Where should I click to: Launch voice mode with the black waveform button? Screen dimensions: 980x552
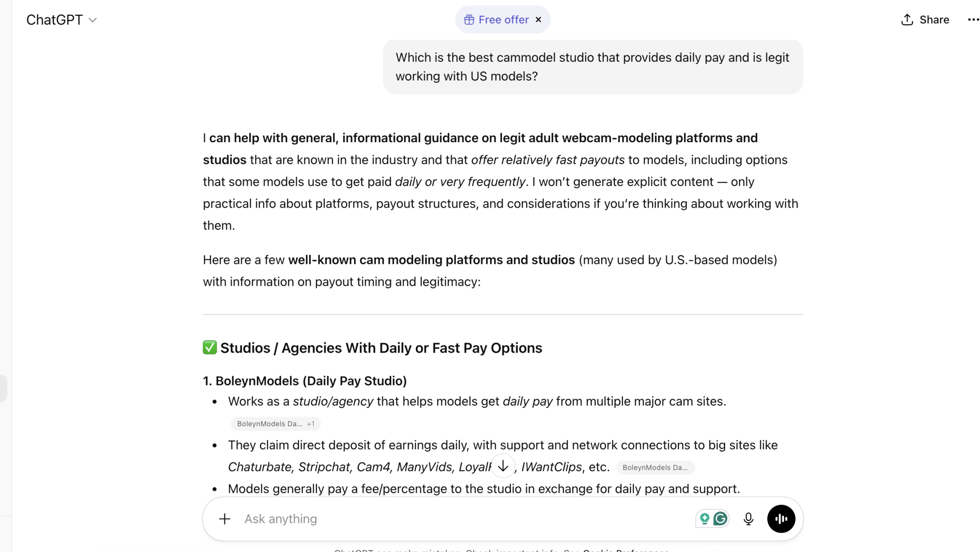click(781, 519)
